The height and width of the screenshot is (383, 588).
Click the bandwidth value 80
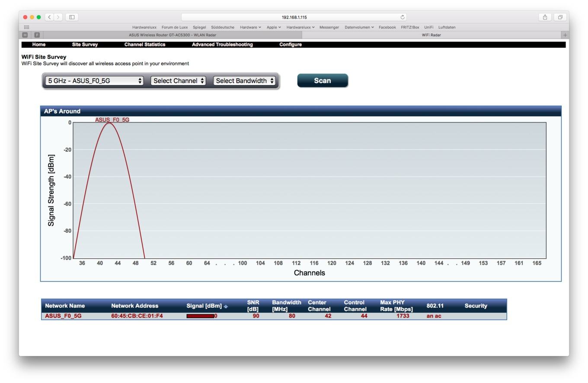point(292,316)
